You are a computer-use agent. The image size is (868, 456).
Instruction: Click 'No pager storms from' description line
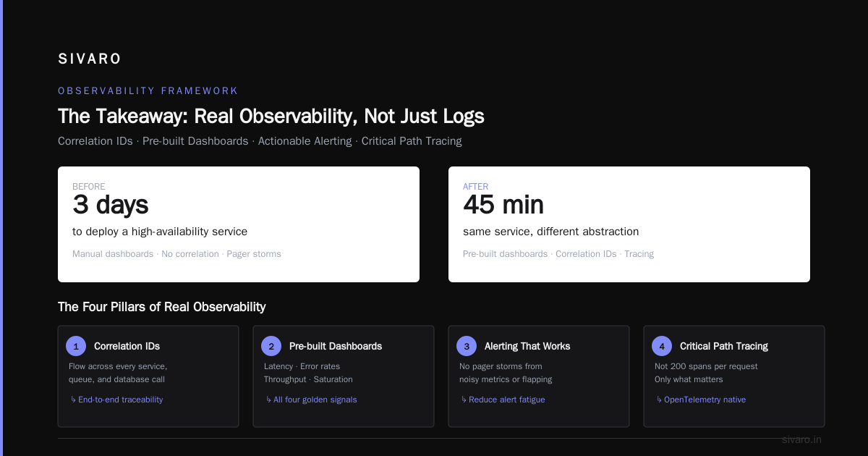(x=501, y=366)
